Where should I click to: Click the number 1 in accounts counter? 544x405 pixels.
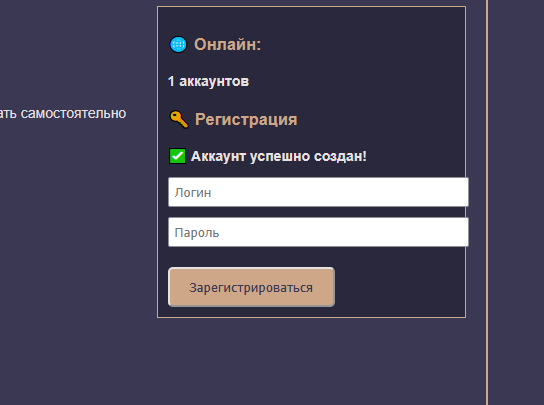[171, 81]
